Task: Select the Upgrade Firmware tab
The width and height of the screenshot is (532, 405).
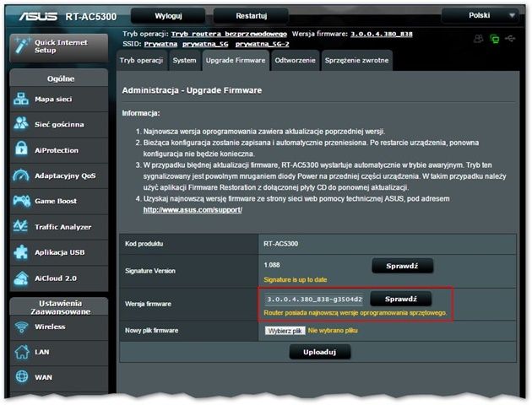Action: tap(236, 60)
